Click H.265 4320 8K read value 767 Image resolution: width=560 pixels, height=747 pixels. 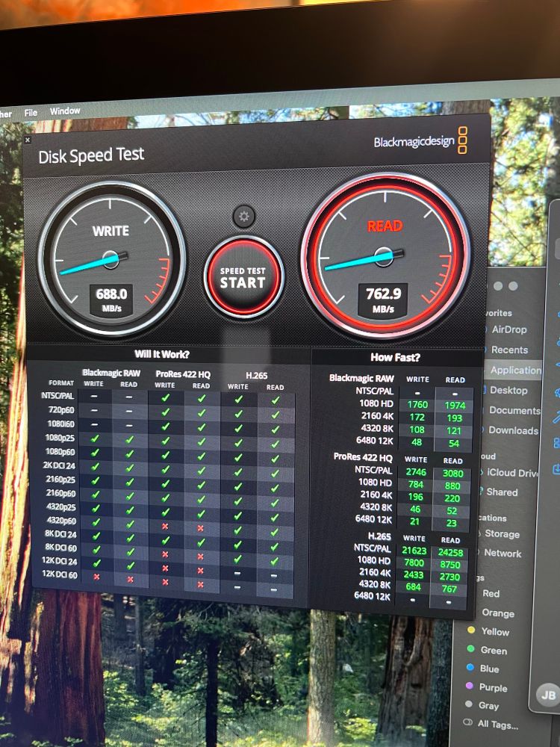click(x=449, y=589)
